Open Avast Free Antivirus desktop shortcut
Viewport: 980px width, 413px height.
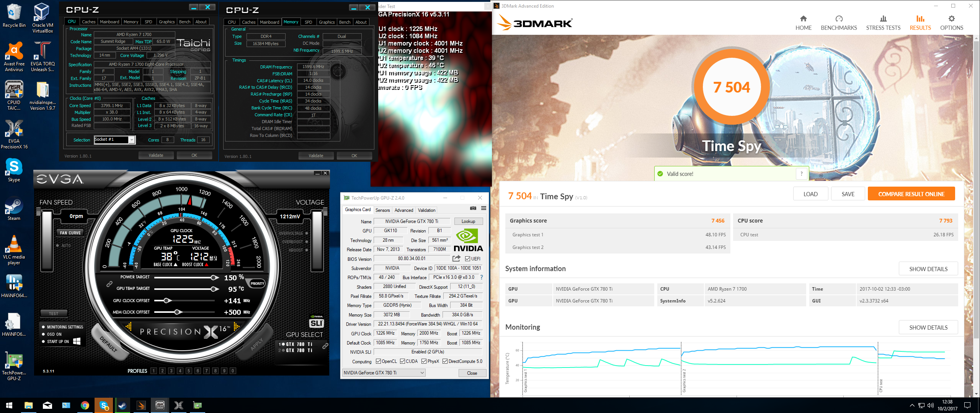point(14,57)
